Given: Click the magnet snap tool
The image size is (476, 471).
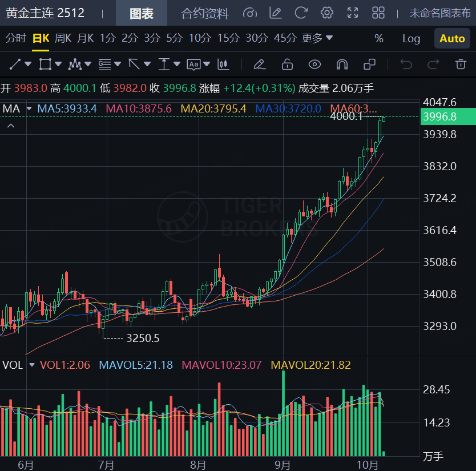Looking at the screenshot, I should click(x=342, y=64).
